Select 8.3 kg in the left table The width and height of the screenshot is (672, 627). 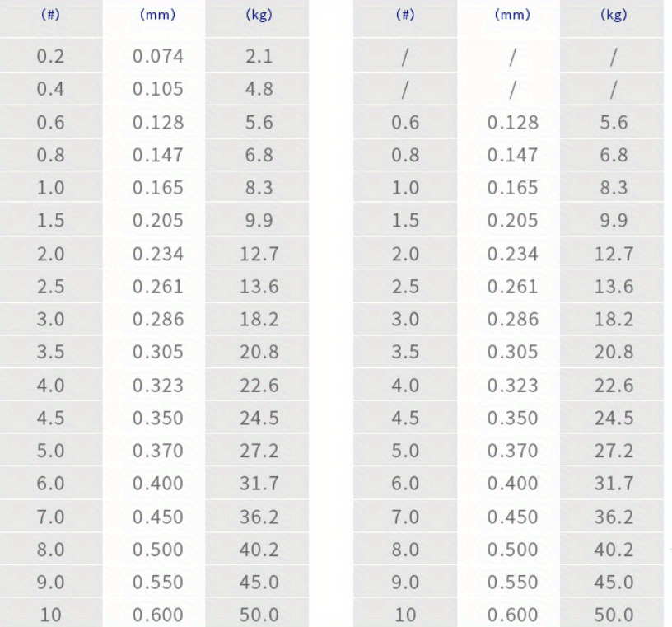[259, 188]
